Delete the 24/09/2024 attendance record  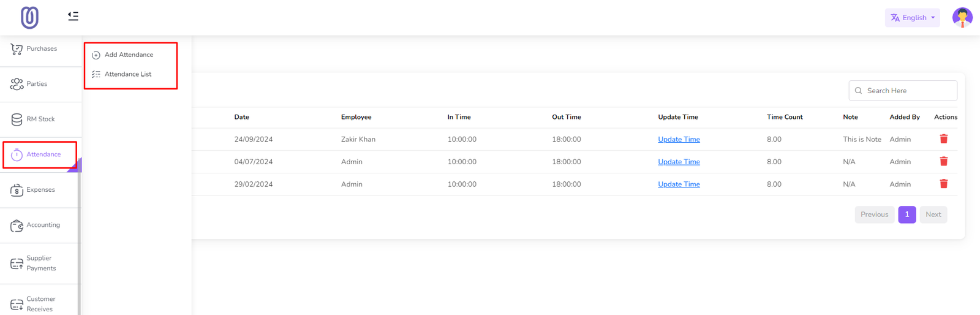943,139
